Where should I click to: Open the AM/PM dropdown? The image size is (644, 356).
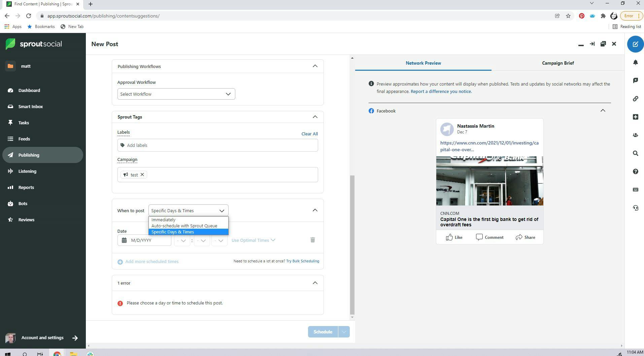tap(219, 240)
